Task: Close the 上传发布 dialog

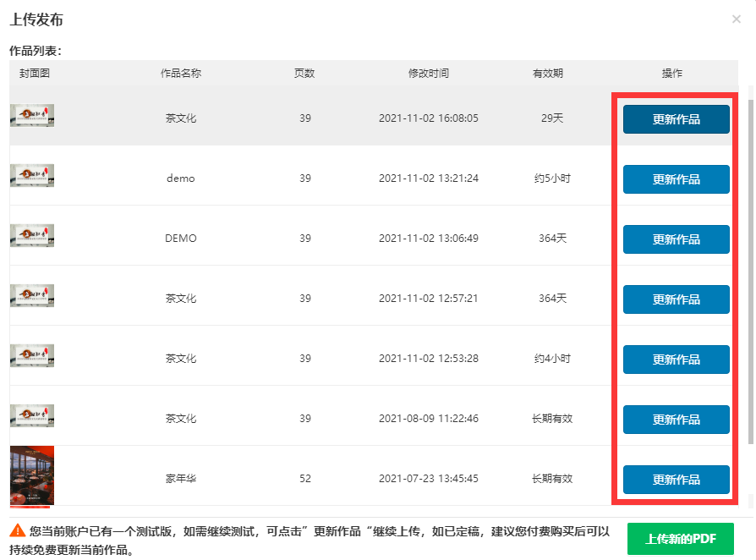Action: pos(736,19)
